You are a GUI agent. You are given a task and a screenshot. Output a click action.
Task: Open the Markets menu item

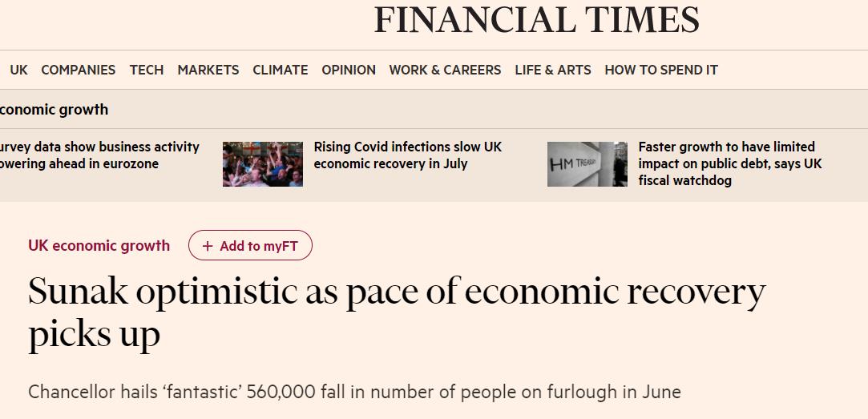[208, 70]
